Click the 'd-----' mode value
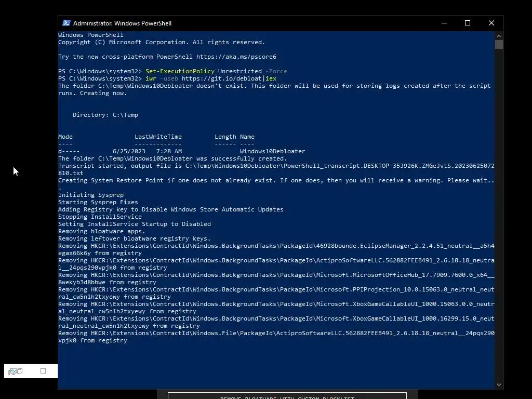The width and height of the screenshot is (532, 399). click(x=69, y=151)
